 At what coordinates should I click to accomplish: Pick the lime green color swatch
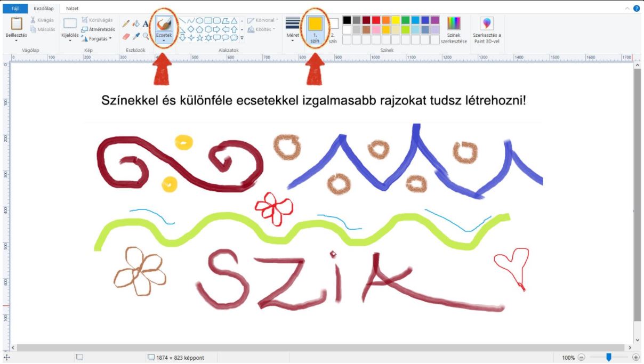406,30
